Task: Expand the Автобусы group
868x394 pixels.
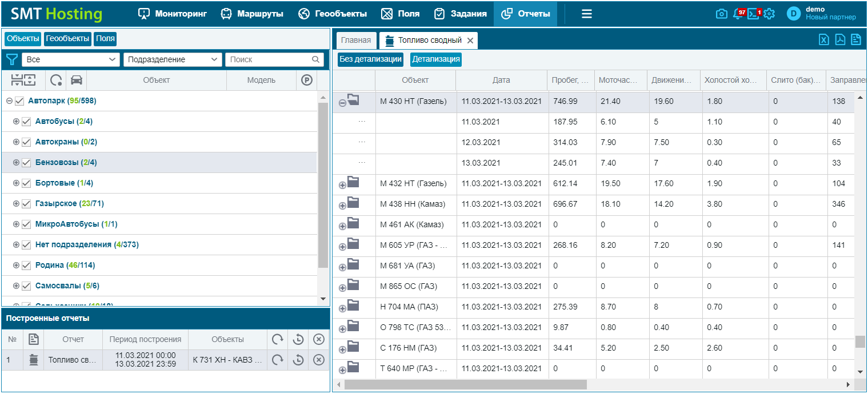Action: (16, 122)
